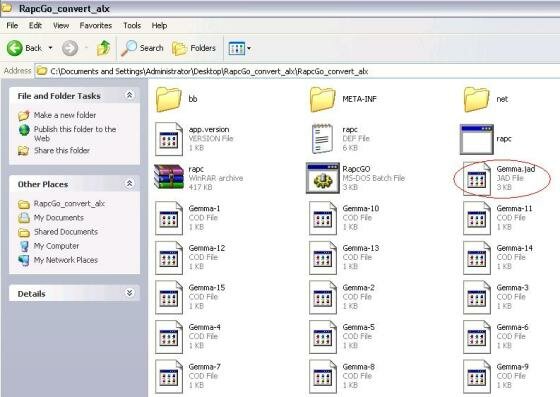Open the View menu
The width and height of the screenshot is (560, 397).
(61, 25)
